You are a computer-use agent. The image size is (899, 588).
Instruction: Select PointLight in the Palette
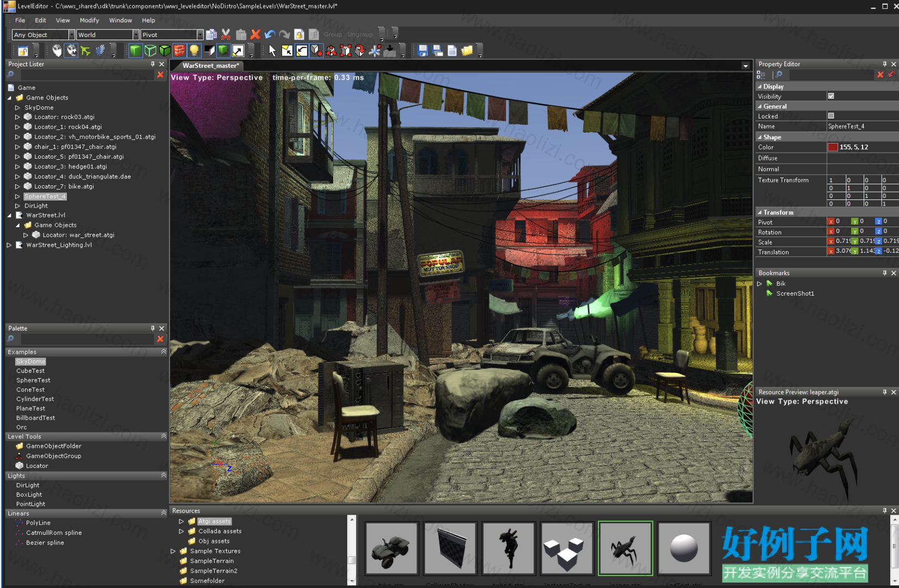tap(30, 504)
